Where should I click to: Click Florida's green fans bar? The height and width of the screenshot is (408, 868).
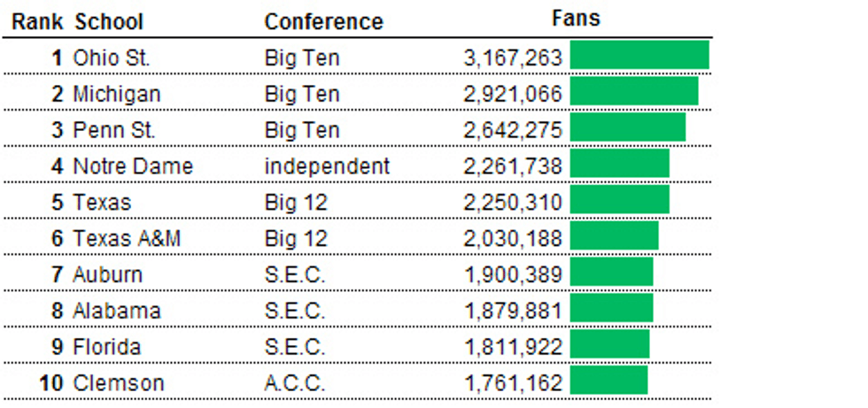tap(609, 344)
